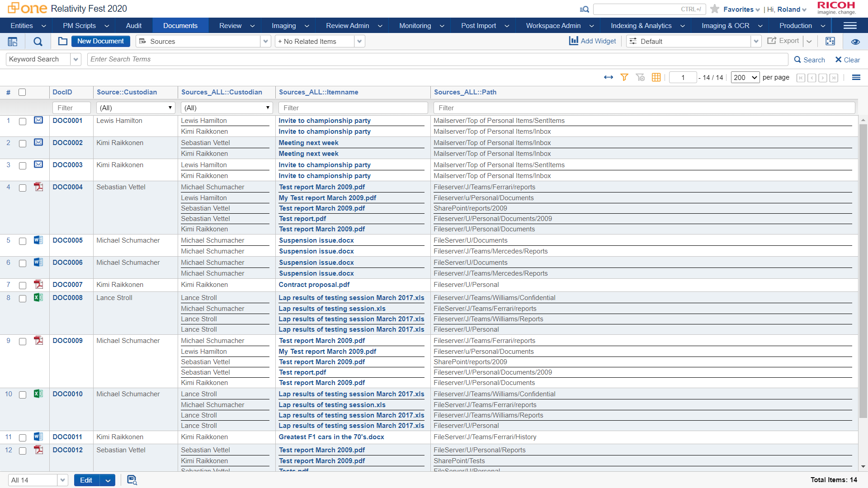
Task: Click the vertical scrollbar down arrow
Action: [863, 466]
